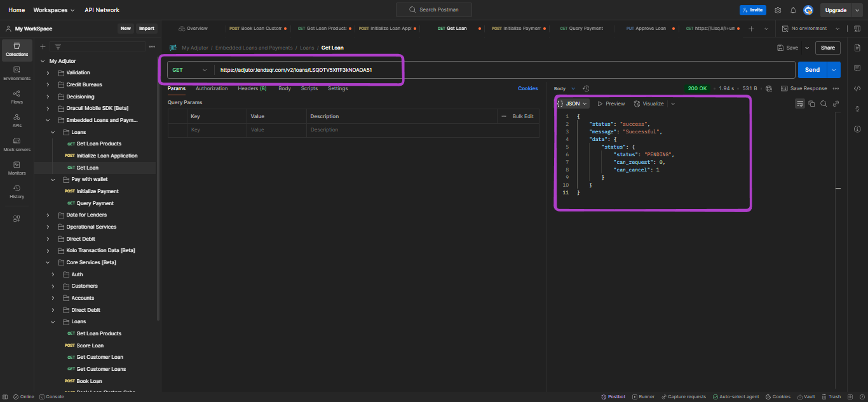Open the collections three-dot options menu
Image resolution: width=868 pixels, height=402 pixels.
coord(152,46)
